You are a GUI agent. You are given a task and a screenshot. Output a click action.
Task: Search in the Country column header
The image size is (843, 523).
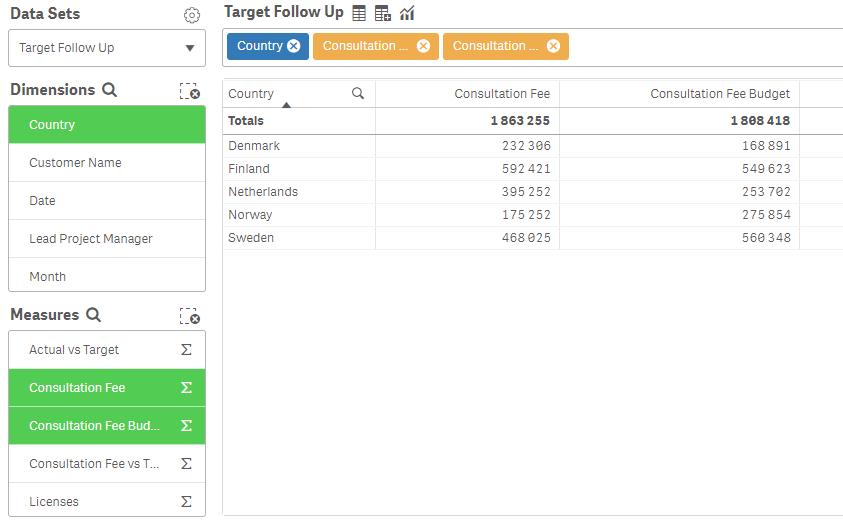click(358, 94)
